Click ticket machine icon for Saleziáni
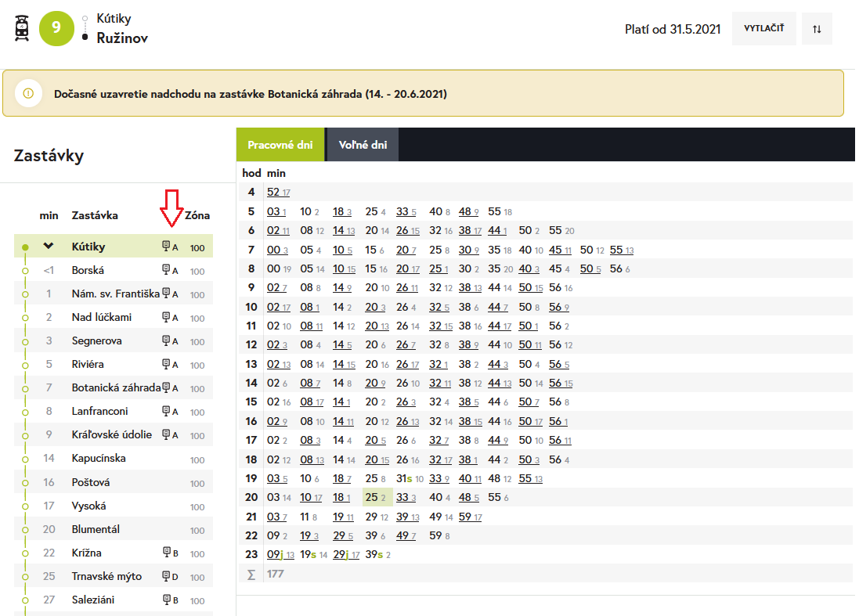The width and height of the screenshot is (859, 616). [166, 600]
